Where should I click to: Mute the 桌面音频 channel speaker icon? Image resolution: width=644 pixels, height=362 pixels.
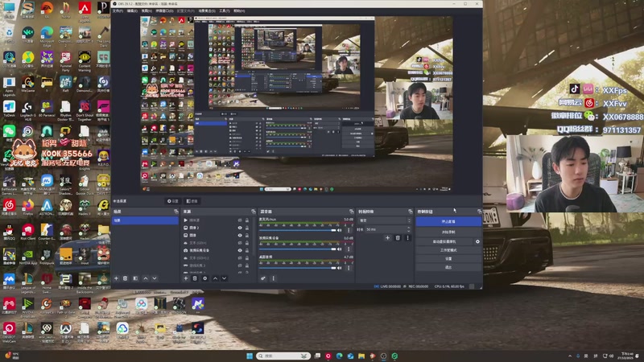tap(340, 268)
